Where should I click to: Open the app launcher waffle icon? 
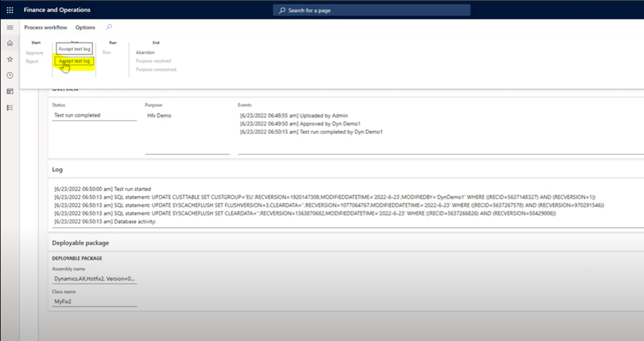tap(10, 10)
